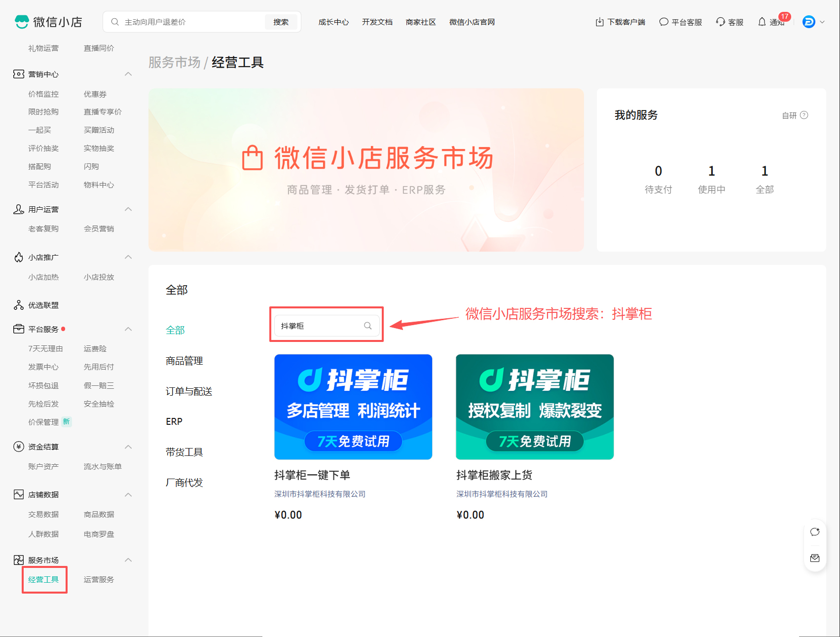The image size is (840, 637).
Task: Open 价保管理 in sidebar
Action: point(43,422)
